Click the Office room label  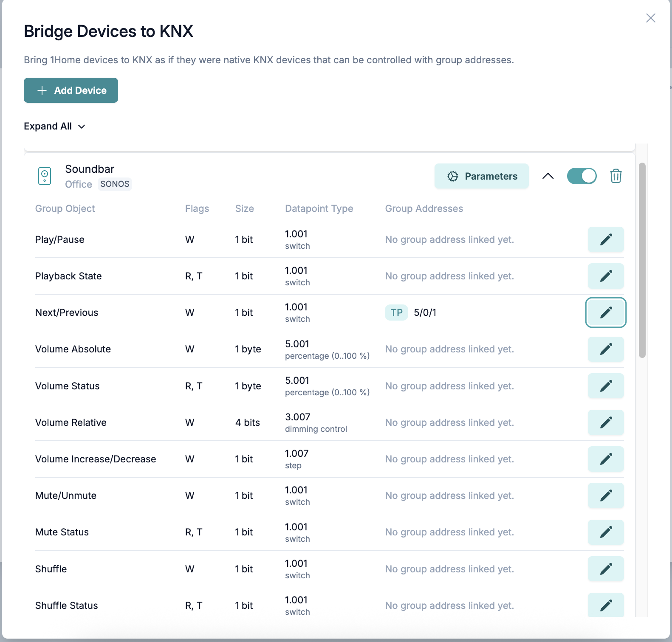coord(79,184)
